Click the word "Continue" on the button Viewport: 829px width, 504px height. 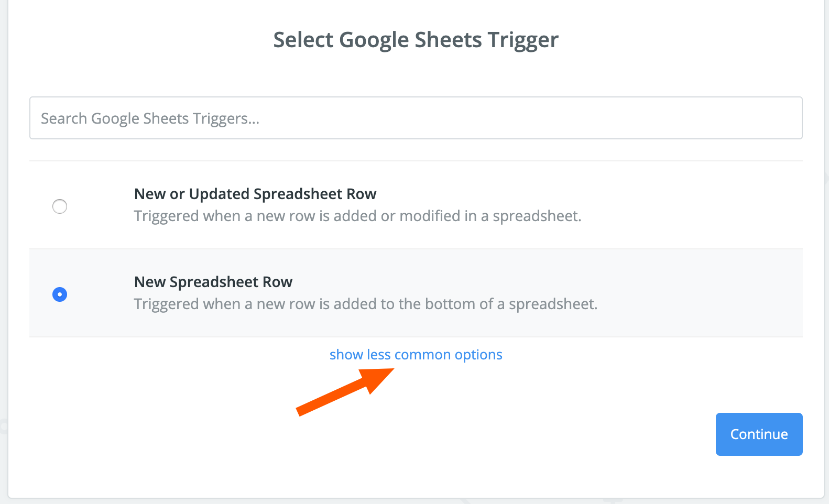759,434
